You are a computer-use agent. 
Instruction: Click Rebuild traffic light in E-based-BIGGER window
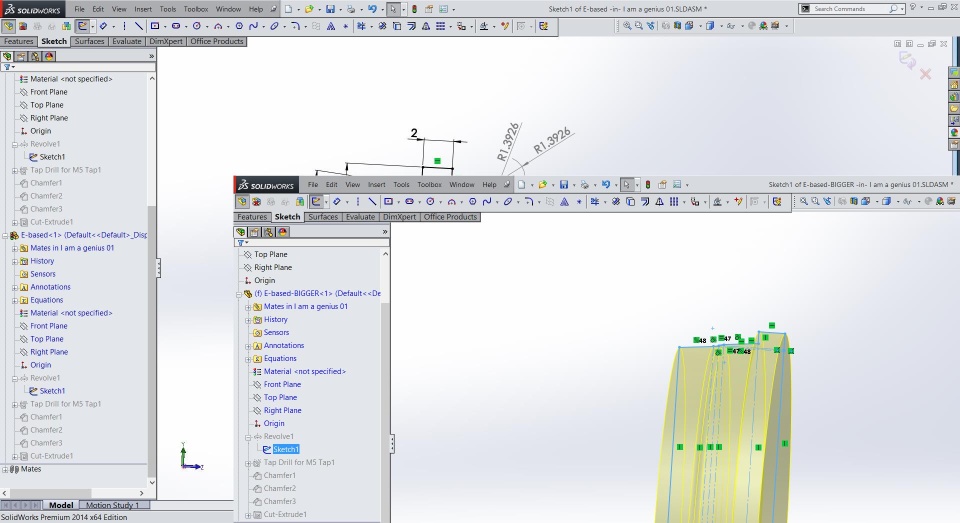tap(648, 184)
